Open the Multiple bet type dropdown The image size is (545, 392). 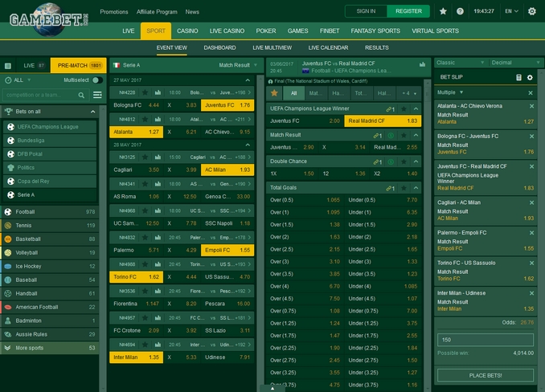pos(450,92)
